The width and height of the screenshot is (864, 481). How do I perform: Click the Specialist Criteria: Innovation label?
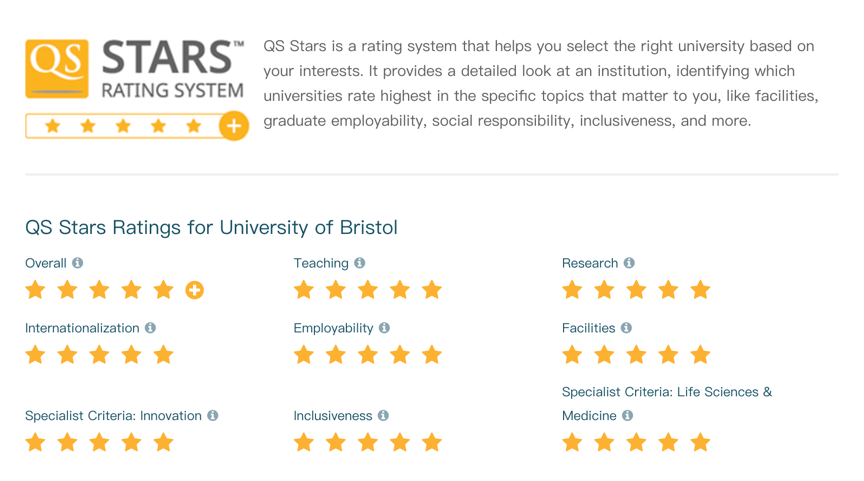tap(113, 416)
